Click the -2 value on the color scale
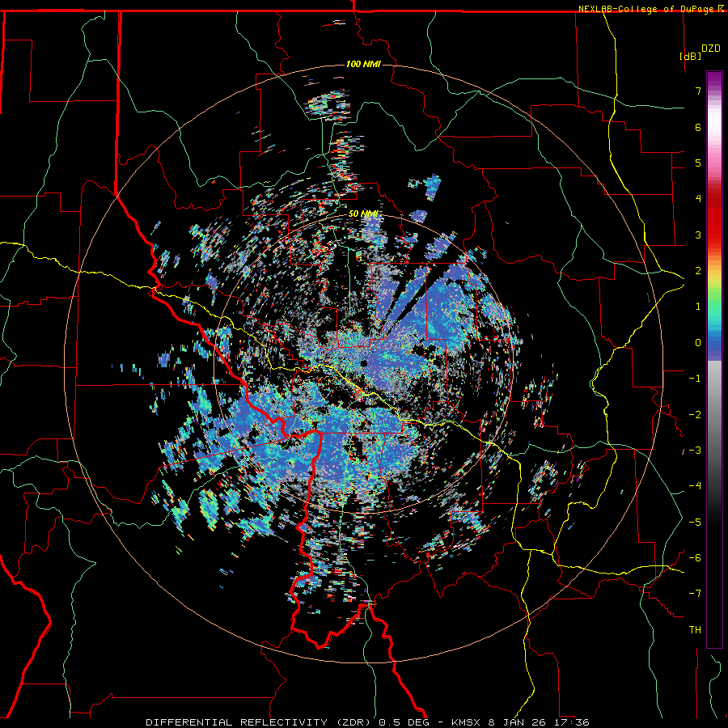 tap(695, 415)
